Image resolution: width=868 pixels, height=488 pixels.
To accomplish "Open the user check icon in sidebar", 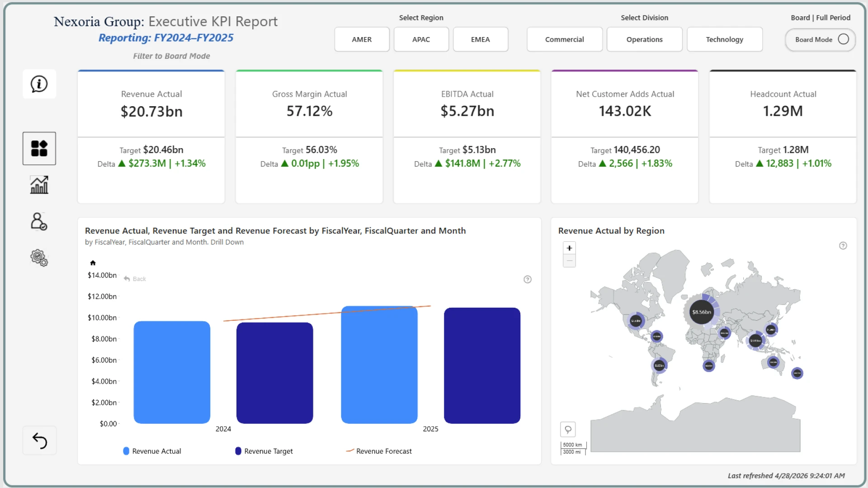I will click(x=39, y=221).
